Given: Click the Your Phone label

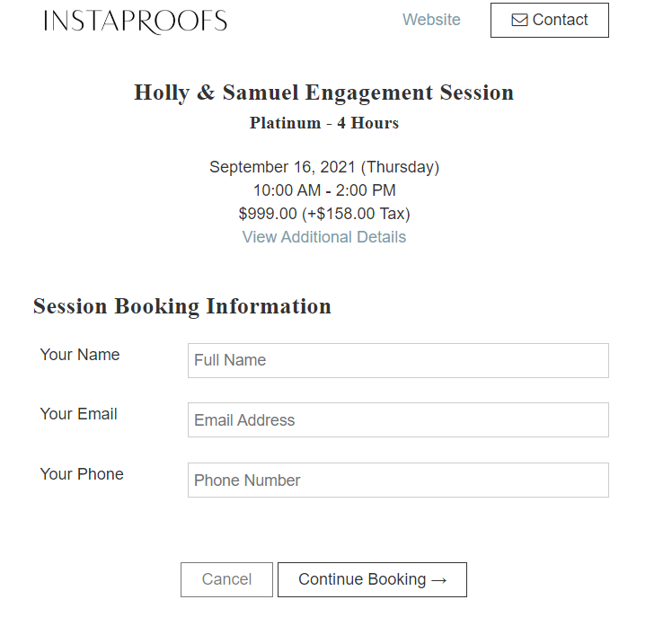Looking at the screenshot, I should click(82, 474).
